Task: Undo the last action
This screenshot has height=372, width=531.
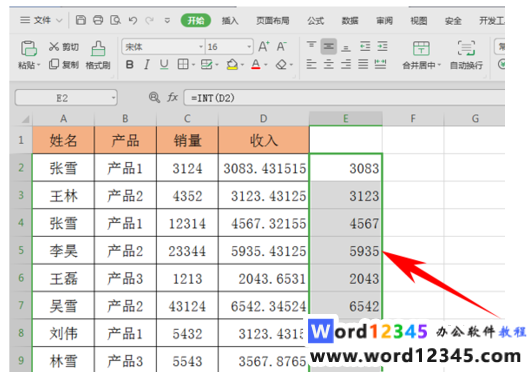Action: click(x=133, y=21)
